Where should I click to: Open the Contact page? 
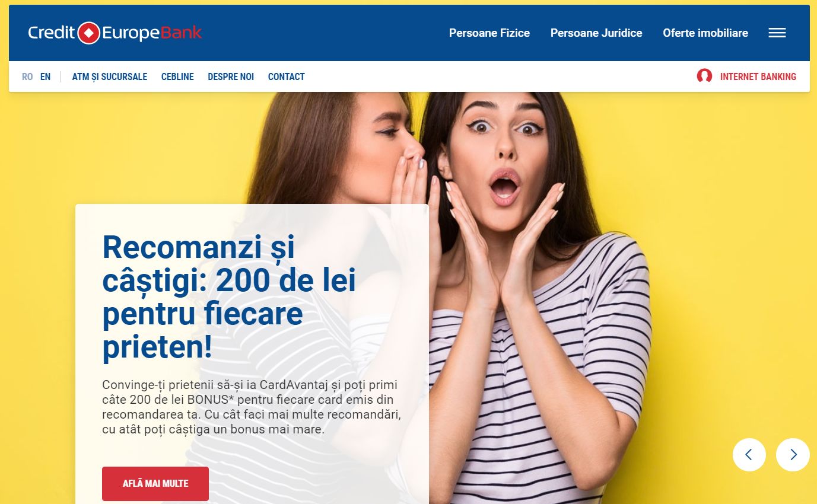click(287, 76)
